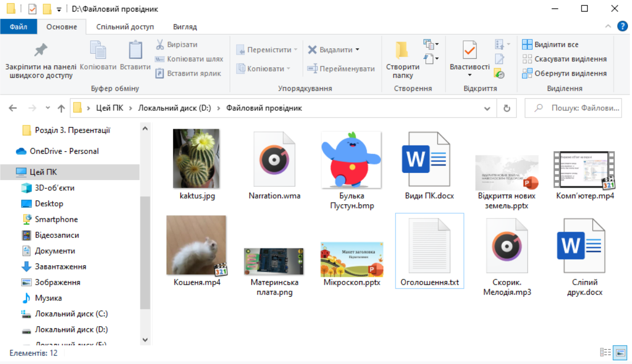
Task: Go up one folder level arrow
Action: tap(61, 108)
